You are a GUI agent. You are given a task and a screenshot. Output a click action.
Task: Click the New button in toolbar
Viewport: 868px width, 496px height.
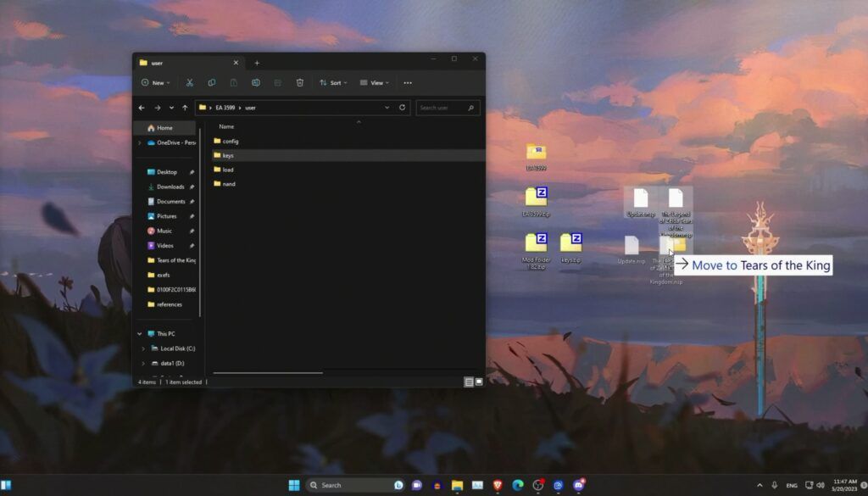coord(156,83)
